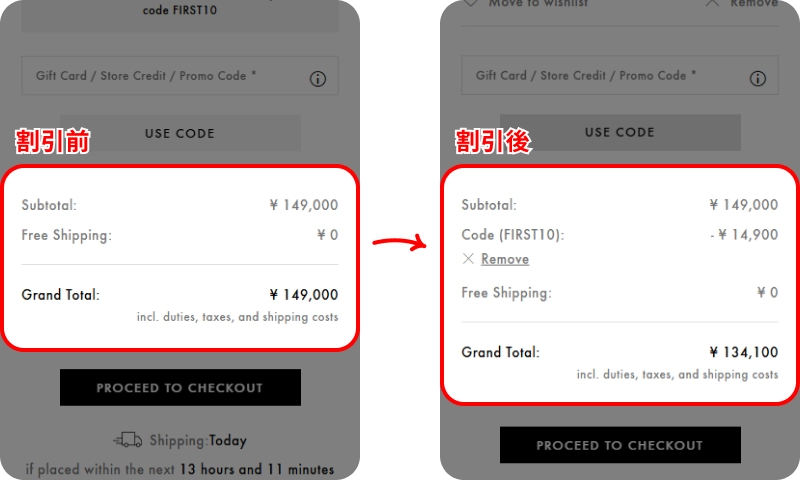
Task: Click the heart icon for Move to wishlist
Action: [470, 3]
